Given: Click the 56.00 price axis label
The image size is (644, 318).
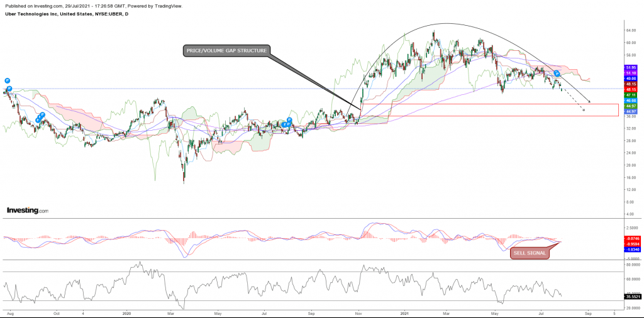Looking at the screenshot, I should pyautogui.click(x=631, y=55).
